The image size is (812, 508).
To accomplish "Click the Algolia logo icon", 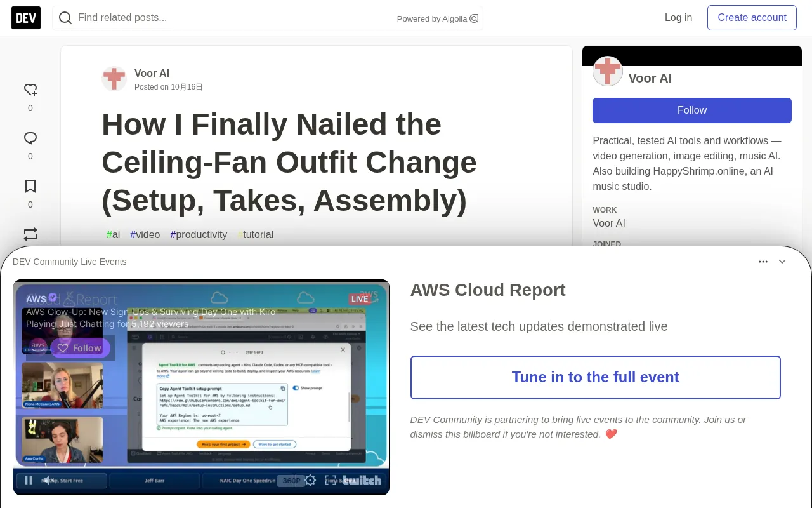I will 474,18.
